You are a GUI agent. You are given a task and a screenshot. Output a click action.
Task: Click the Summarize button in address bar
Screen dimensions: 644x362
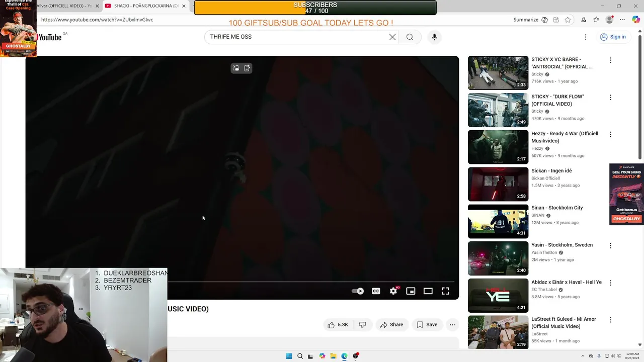(x=530, y=20)
